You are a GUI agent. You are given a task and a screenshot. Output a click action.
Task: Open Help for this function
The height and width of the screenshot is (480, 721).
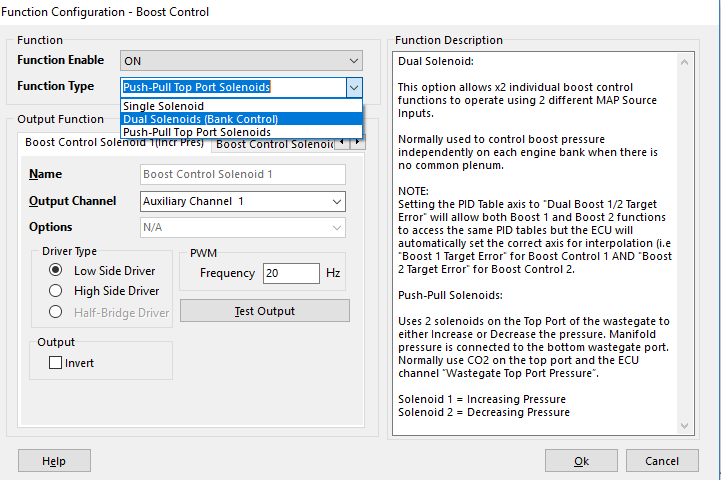(x=54, y=461)
